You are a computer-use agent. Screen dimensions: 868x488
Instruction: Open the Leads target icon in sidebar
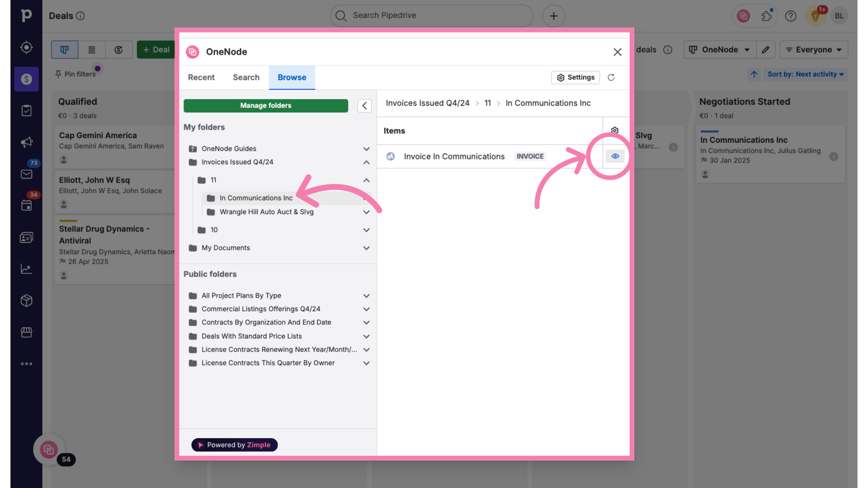26,47
